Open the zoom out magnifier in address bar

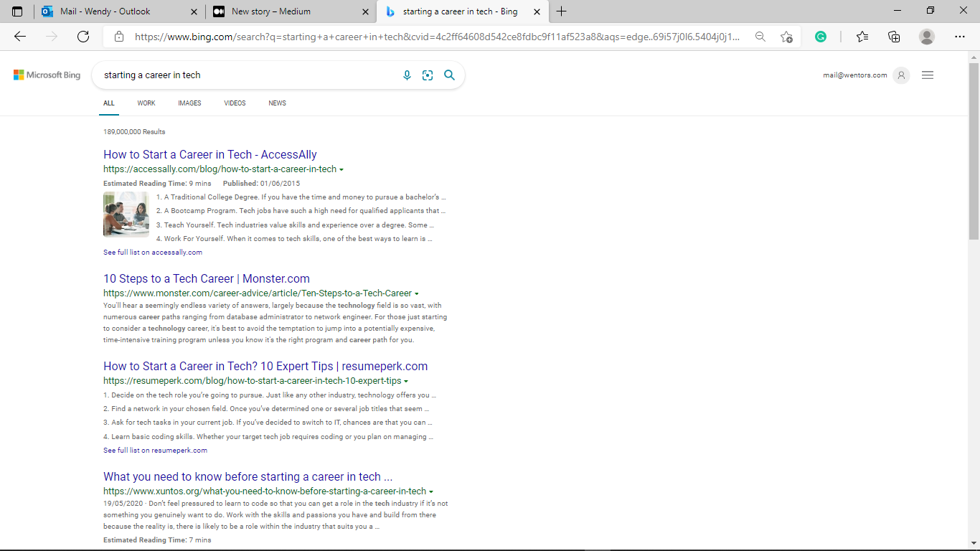tap(760, 37)
